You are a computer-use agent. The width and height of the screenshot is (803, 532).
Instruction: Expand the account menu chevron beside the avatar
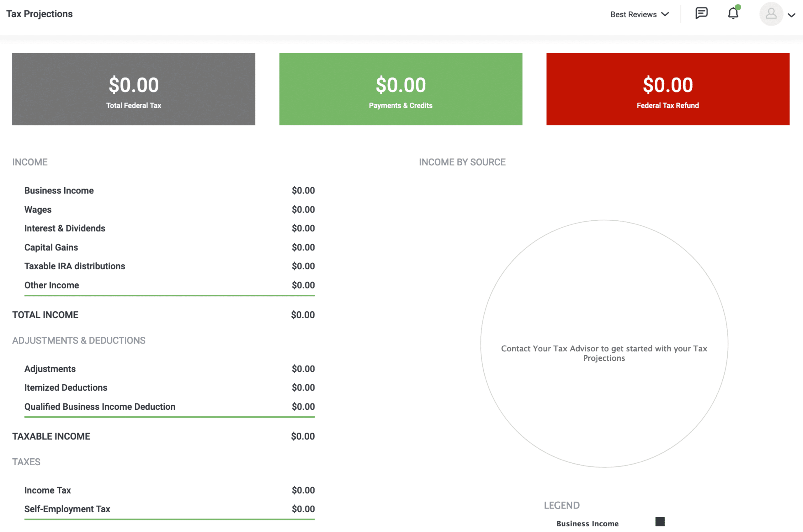pos(792,15)
